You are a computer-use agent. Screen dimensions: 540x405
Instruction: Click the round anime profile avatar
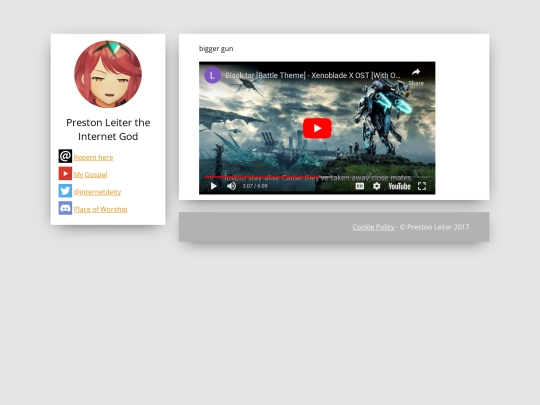pos(108,74)
